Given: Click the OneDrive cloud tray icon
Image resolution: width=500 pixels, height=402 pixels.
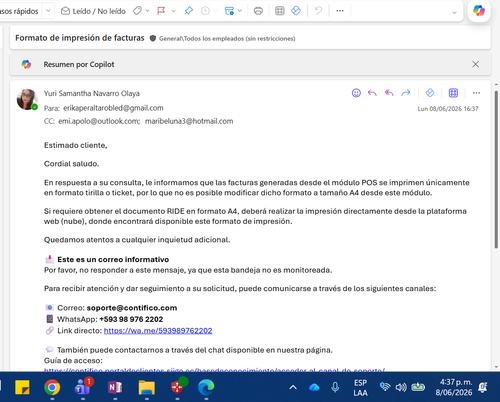Looking at the screenshot, I should click(x=314, y=387).
